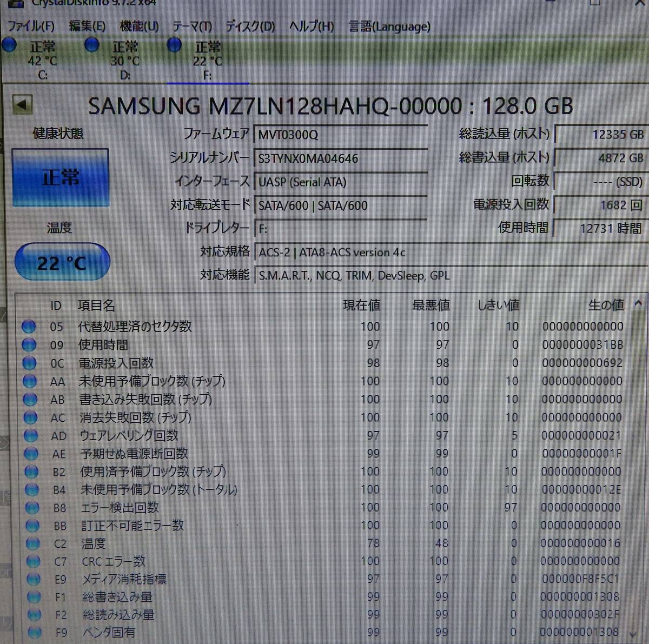Click status icon of row AB 書き込み失敗回数
Image resolution: width=649 pixels, height=644 pixels.
pos(30,400)
